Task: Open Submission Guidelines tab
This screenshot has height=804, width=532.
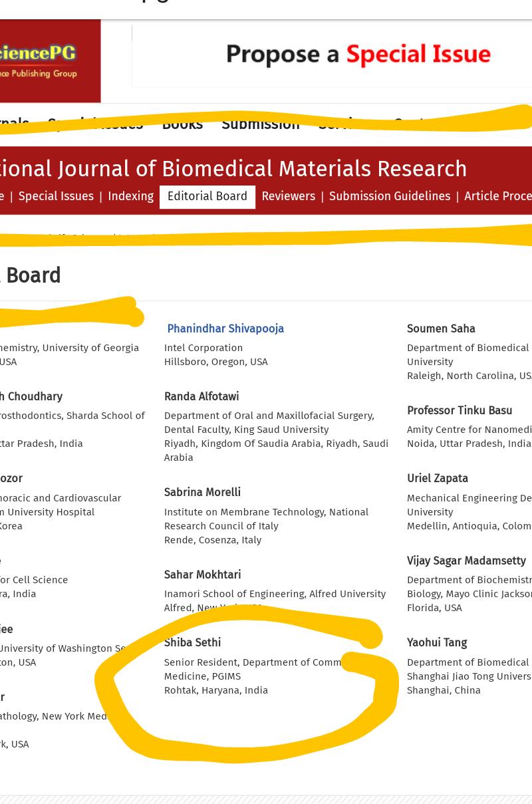Action: click(x=390, y=197)
